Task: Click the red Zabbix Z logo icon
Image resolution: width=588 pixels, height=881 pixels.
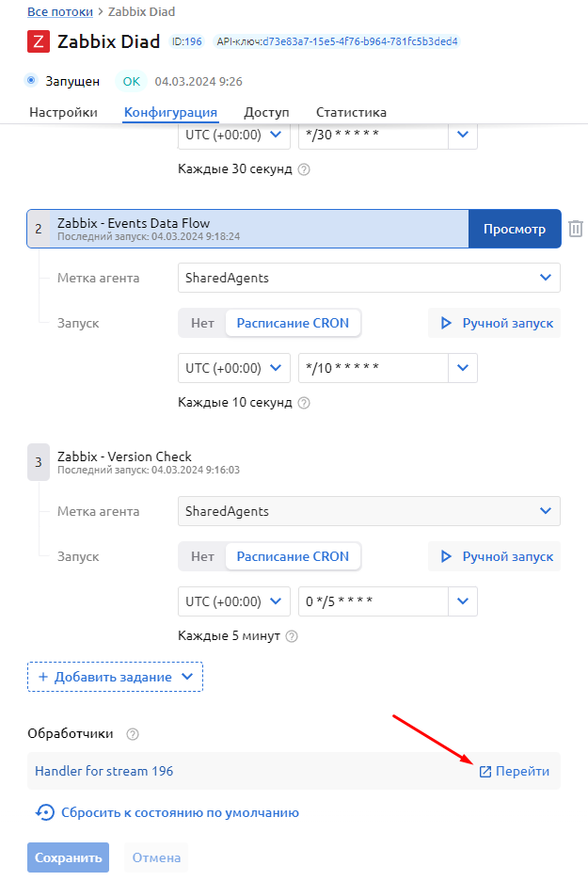Action: pyautogui.click(x=39, y=41)
